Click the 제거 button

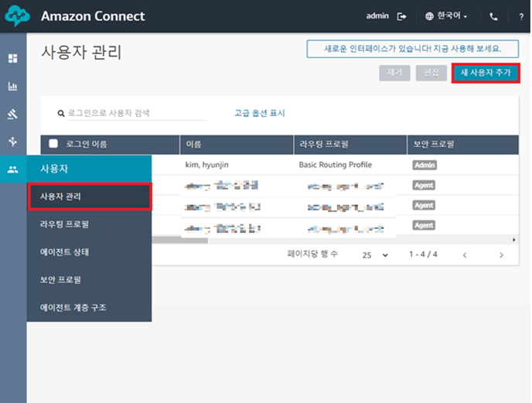pos(394,73)
